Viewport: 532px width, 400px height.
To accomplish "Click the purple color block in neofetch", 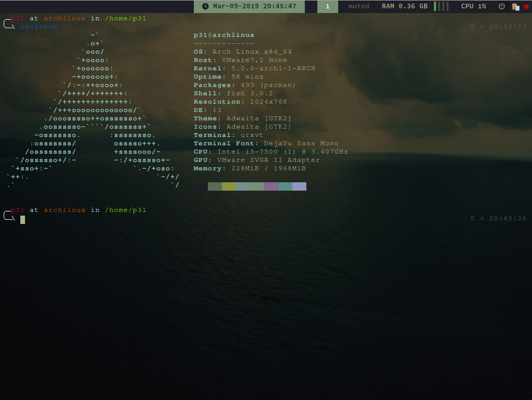I will (x=271, y=186).
